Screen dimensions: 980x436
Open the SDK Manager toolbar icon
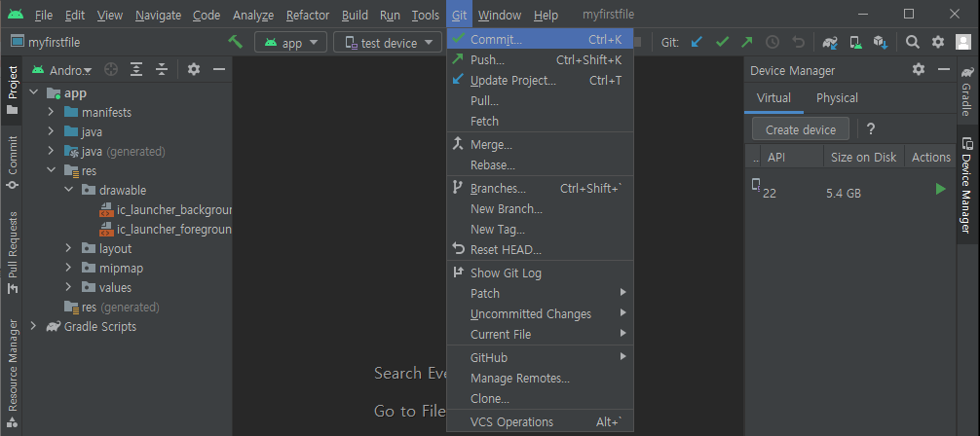coord(881,43)
